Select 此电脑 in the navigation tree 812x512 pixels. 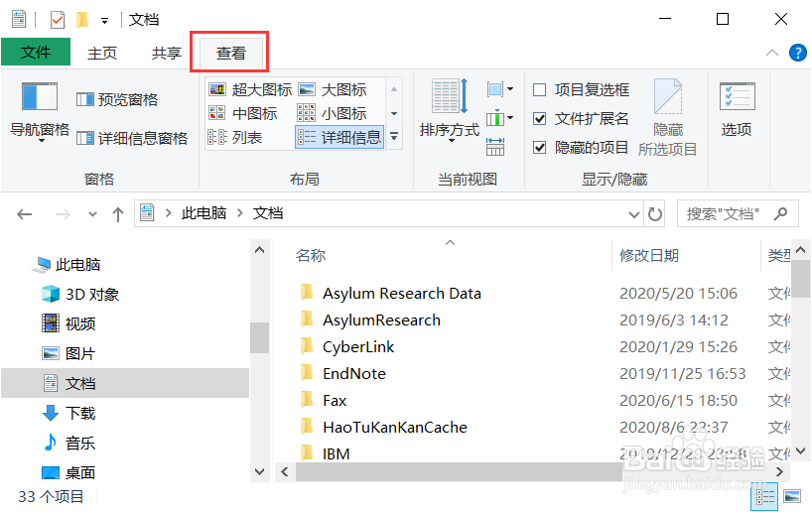tap(67, 265)
